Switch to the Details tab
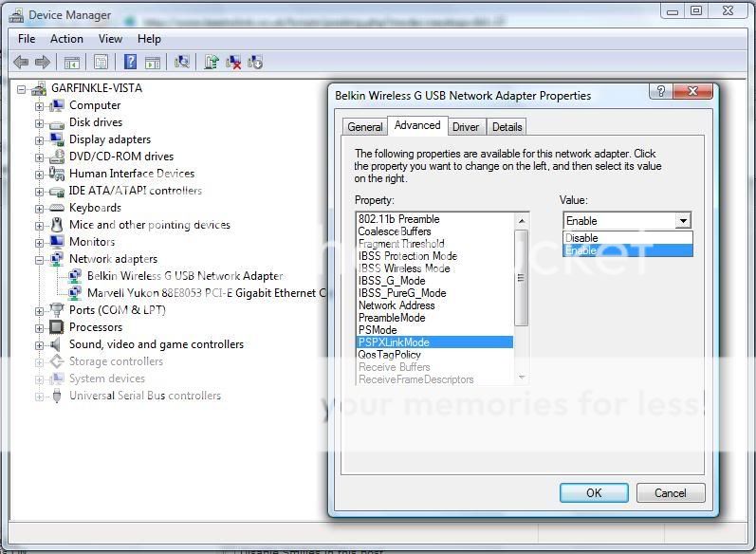 pos(507,127)
